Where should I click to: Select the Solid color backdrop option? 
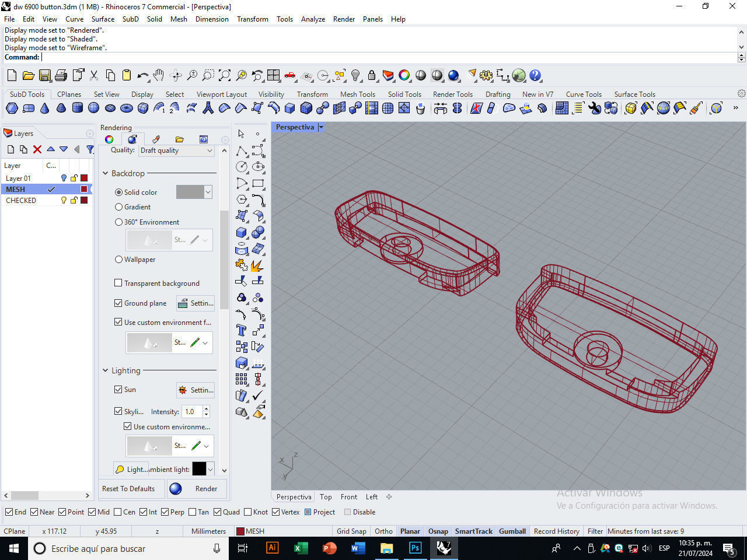tap(118, 192)
